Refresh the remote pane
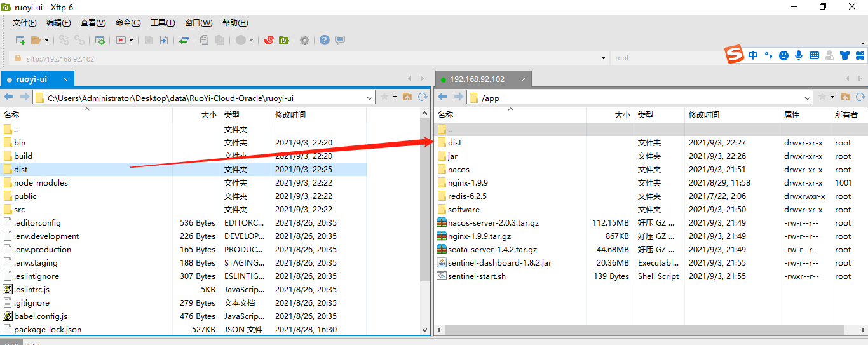This screenshot has width=868, height=345. point(860,97)
